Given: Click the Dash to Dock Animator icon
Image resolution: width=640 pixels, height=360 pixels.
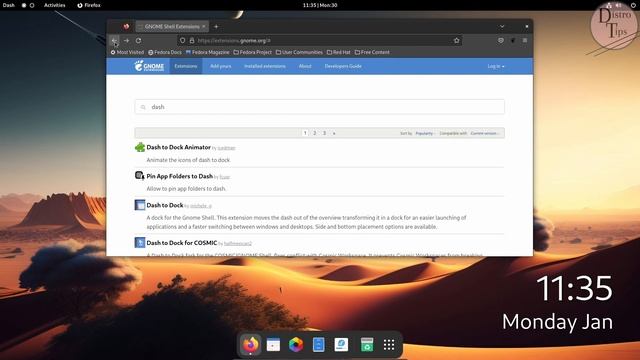Looking at the screenshot, I should click(140, 147).
